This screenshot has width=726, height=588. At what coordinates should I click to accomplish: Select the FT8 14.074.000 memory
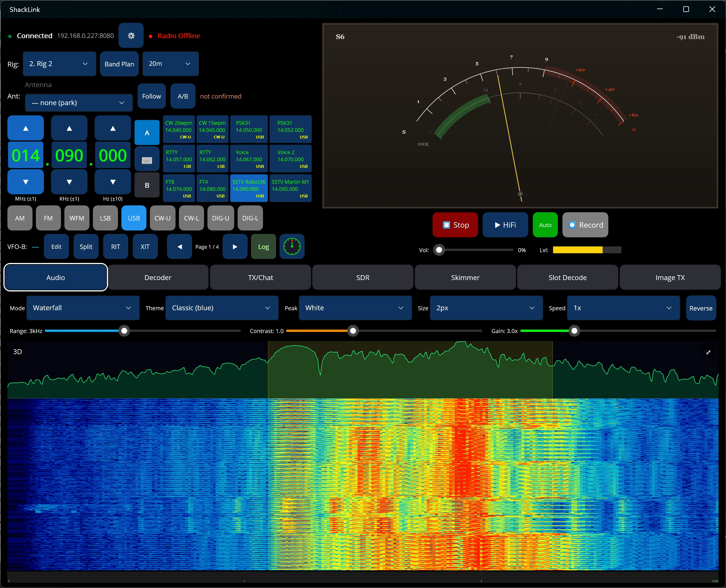pos(179,188)
